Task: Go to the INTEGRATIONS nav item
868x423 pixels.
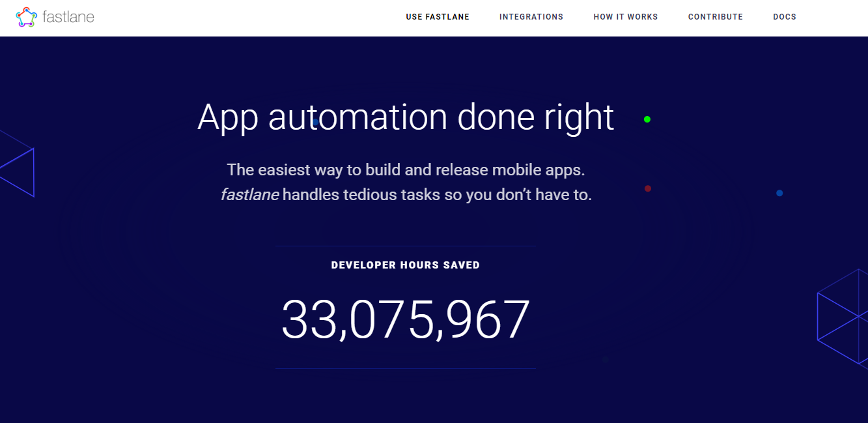Action: 531,17
